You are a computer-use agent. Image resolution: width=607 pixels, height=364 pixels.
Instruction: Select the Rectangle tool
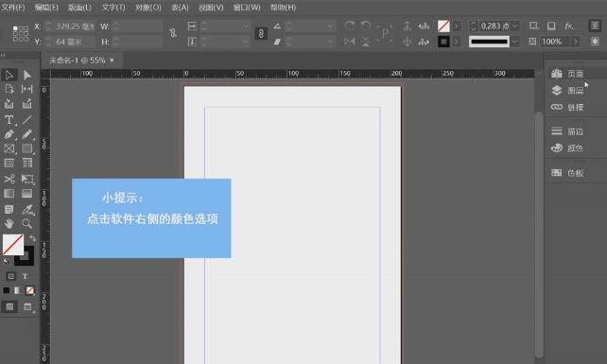26,148
